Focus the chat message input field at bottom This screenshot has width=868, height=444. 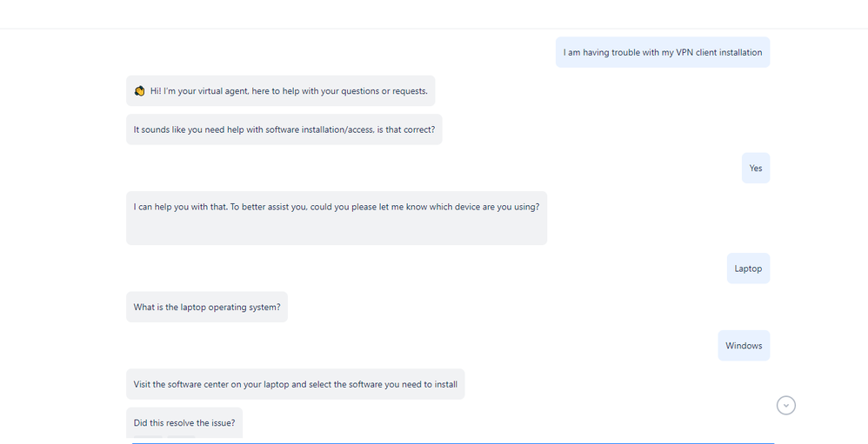(453, 443)
